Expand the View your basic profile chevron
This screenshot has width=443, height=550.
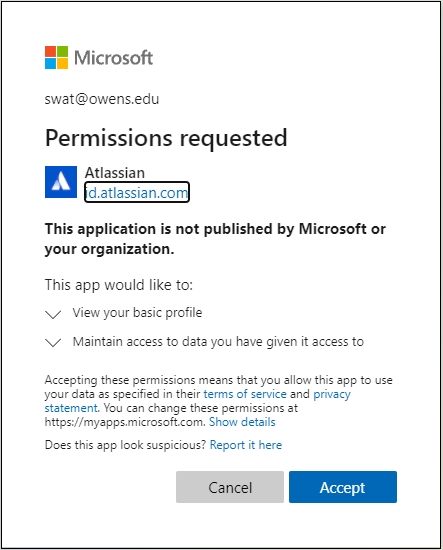pos(53,314)
